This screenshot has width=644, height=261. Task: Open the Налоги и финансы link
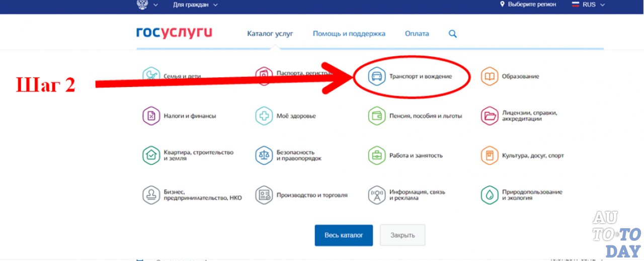190,116
